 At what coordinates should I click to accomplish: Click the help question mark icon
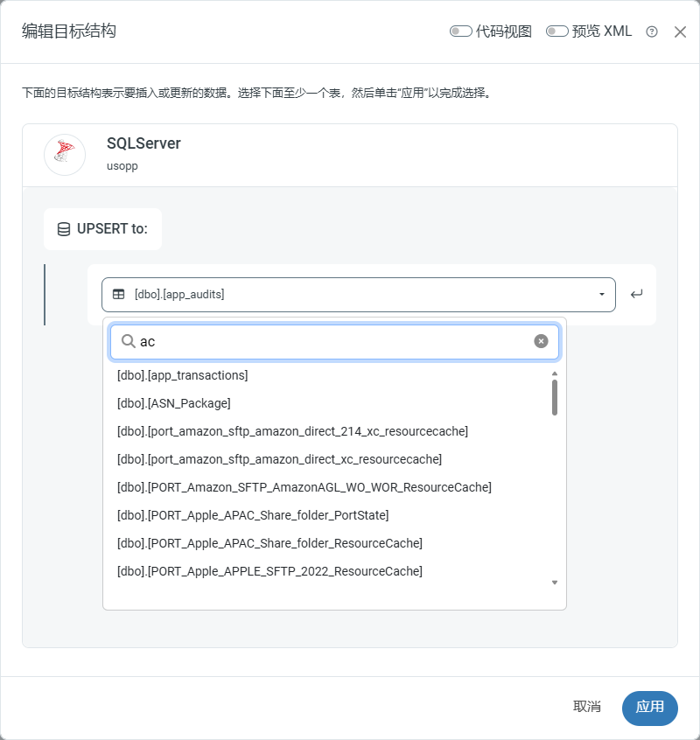pyautogui.click(x=651, y=31)
